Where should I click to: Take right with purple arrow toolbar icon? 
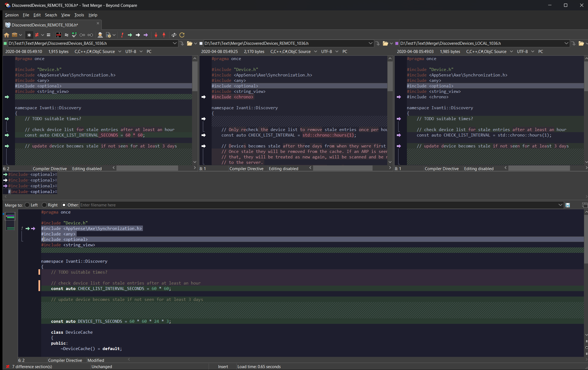pos(146,35)
